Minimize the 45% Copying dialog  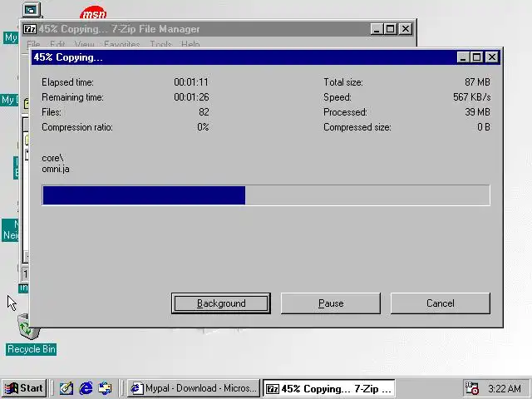[x=463, y=57]
